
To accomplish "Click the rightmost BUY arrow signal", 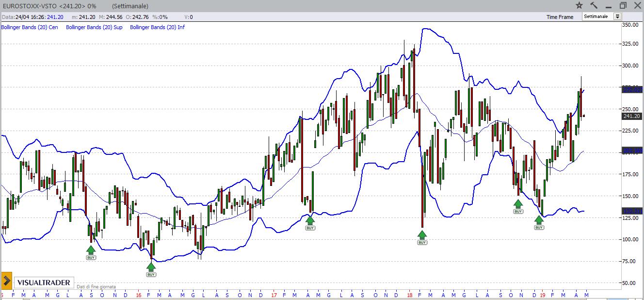I will pos(539,222).
